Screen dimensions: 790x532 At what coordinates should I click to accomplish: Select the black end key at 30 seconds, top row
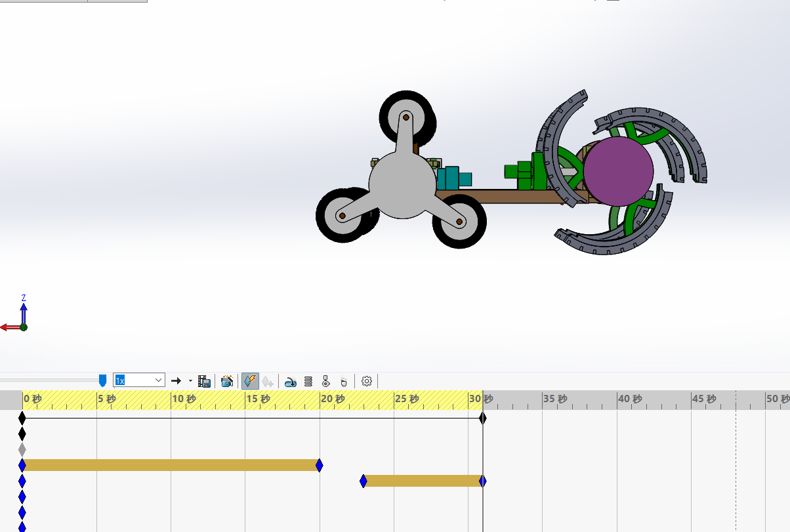point(483,418)
